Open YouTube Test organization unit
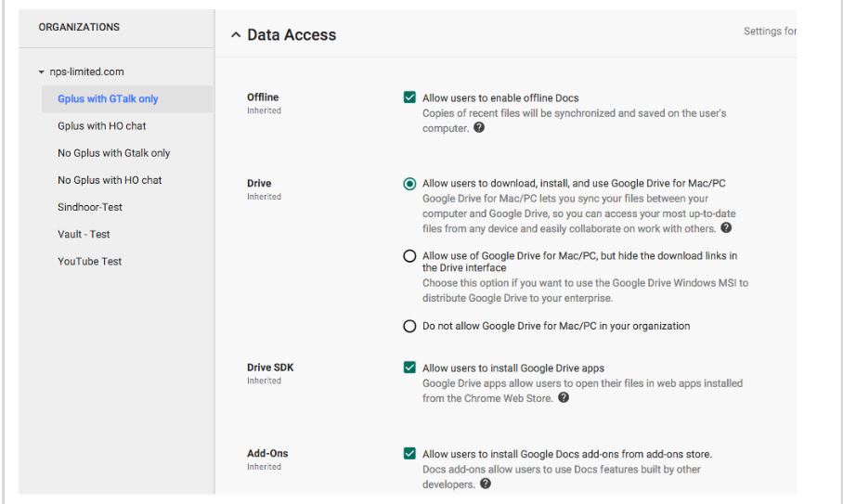Screen dimensions: 843x504 point(90,261)
